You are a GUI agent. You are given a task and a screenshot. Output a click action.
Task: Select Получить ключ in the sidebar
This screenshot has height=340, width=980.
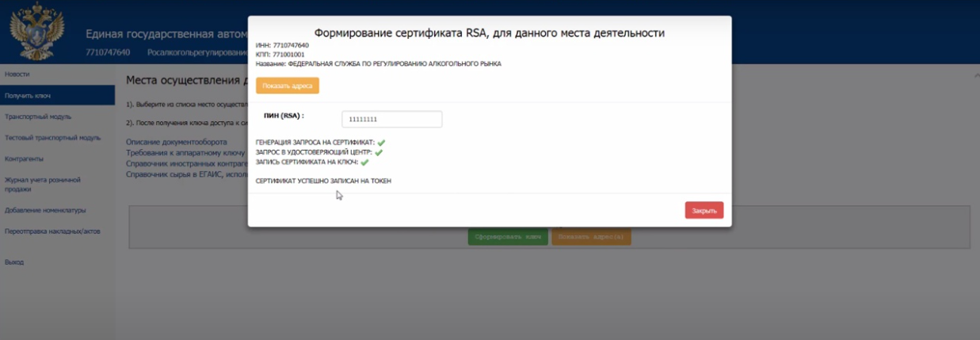tap(57, 95)
